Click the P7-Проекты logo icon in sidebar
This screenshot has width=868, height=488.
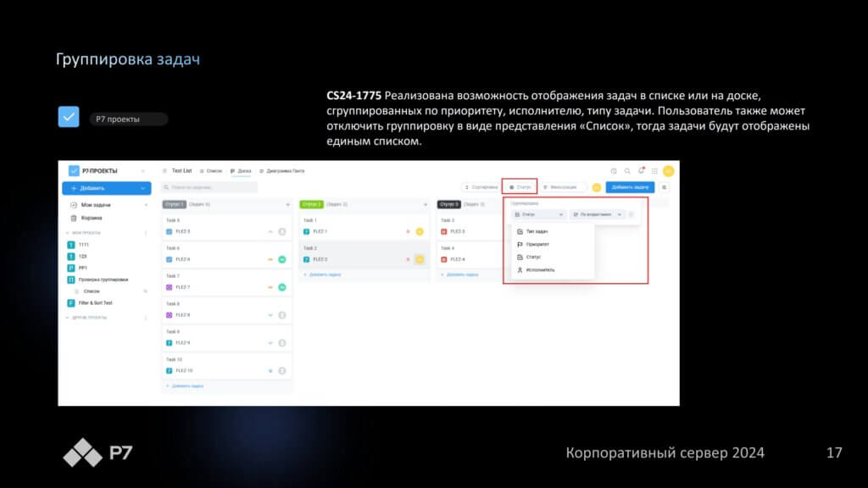[74, 170]
